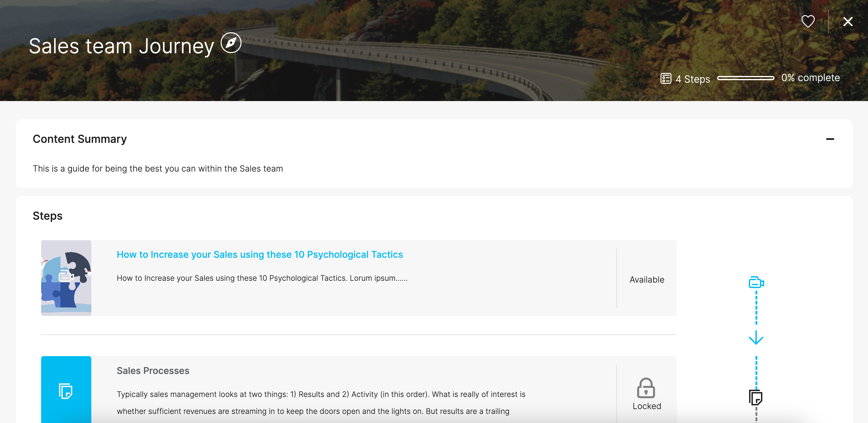Screen dimensions: 868x423
Task: Click the Available status label
Action: (646, 279)
